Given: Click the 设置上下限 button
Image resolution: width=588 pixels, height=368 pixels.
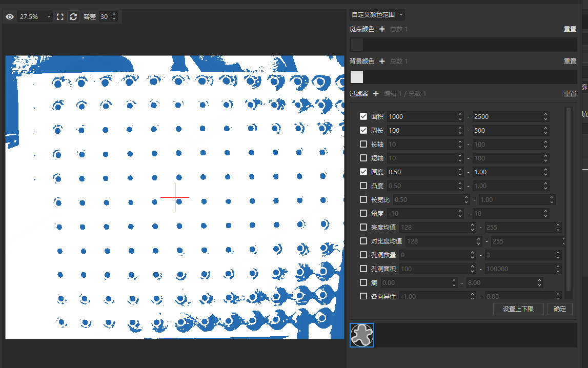Looking at the screenshot, I should point(518,309).
